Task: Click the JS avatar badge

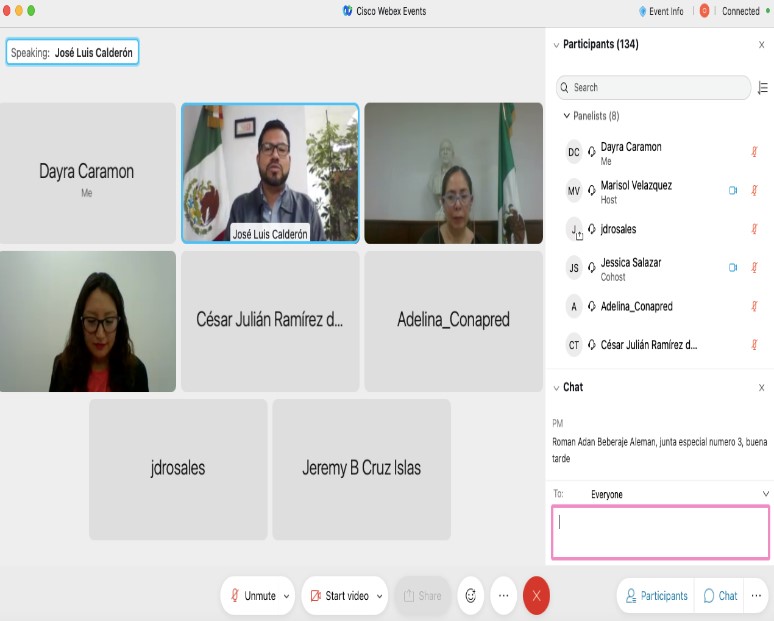Action: 574,268
